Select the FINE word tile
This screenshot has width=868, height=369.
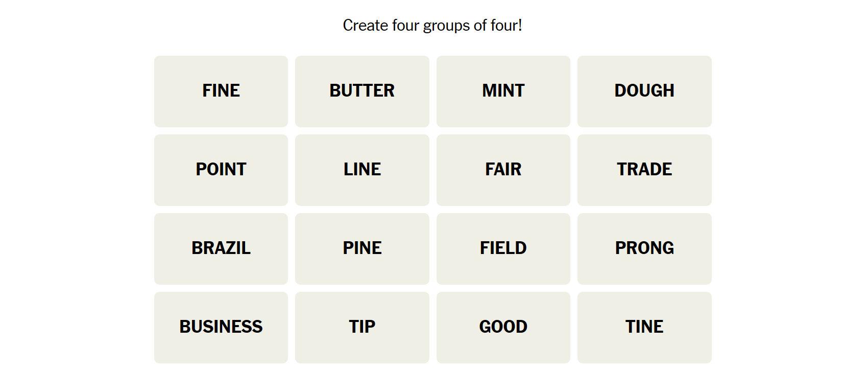[221, 91]
